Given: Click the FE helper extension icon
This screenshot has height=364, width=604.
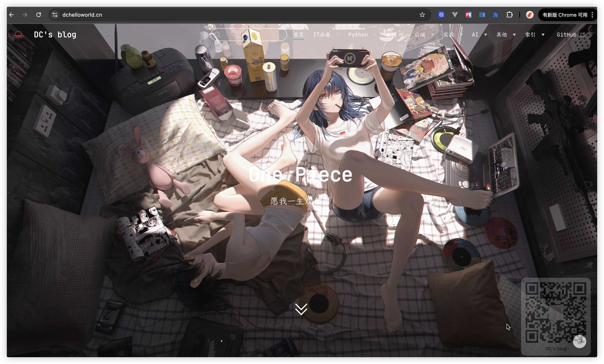Looking at the screenshot, I should 469,15.
